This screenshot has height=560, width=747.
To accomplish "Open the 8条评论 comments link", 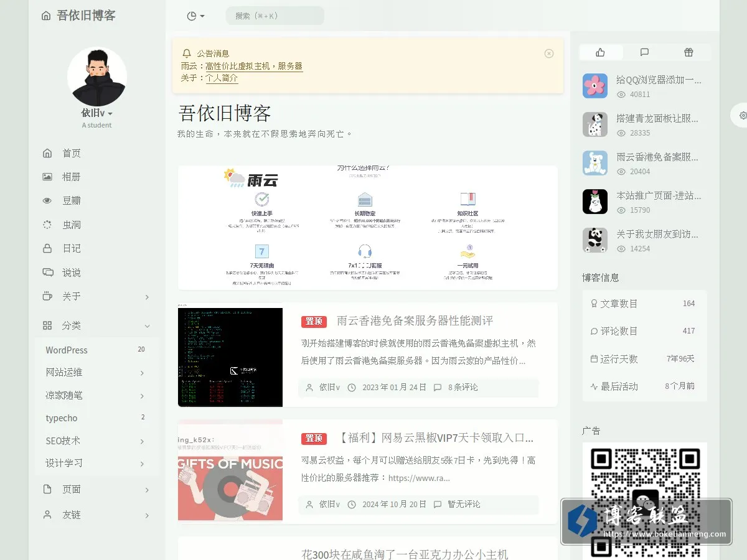I will [x=463, y=387].
